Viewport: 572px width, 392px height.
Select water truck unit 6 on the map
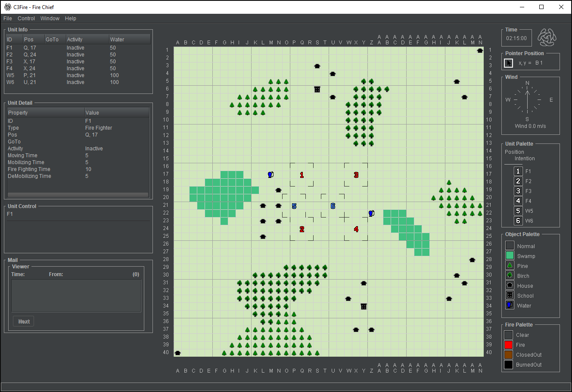[x=333, y=206]
